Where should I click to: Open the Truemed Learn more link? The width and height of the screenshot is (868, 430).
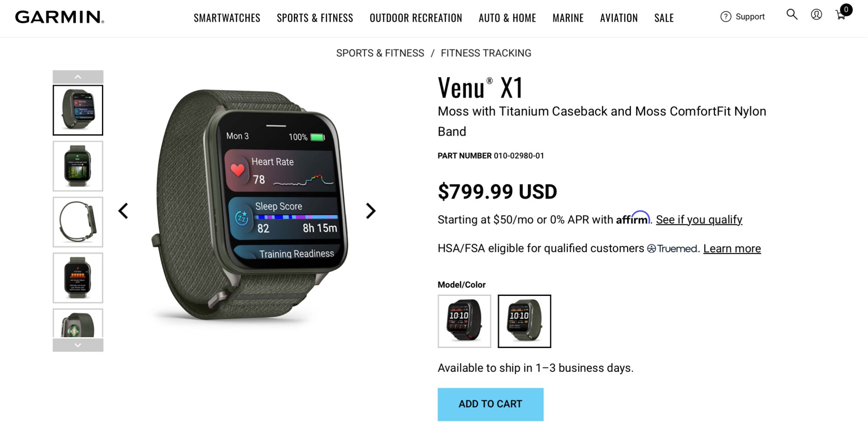coord(732,249)
